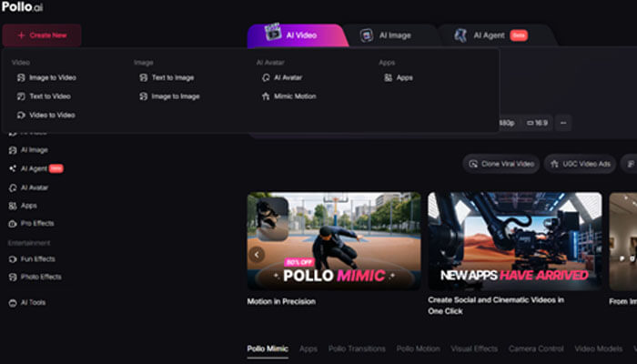Click the AI Avatar icon in menu
637x364 pixels.
(266, 77)
